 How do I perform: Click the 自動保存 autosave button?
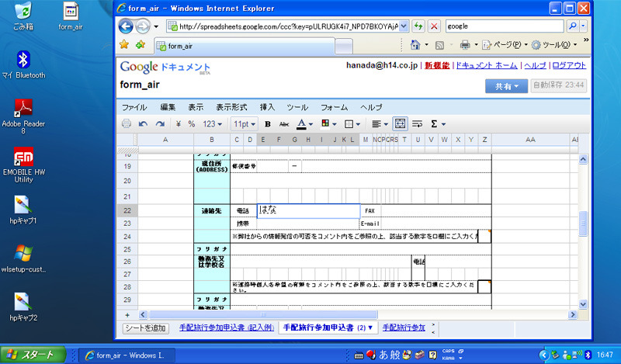558,85
